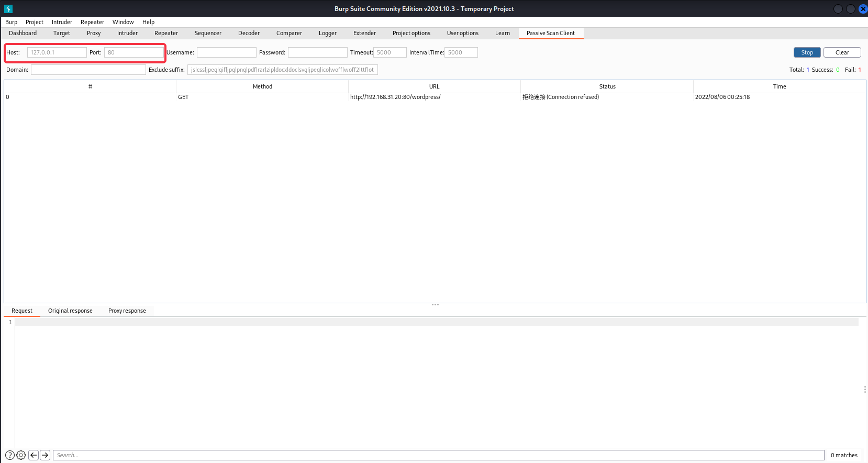
Task: Open the Project options tab
Action: point(411,33)
